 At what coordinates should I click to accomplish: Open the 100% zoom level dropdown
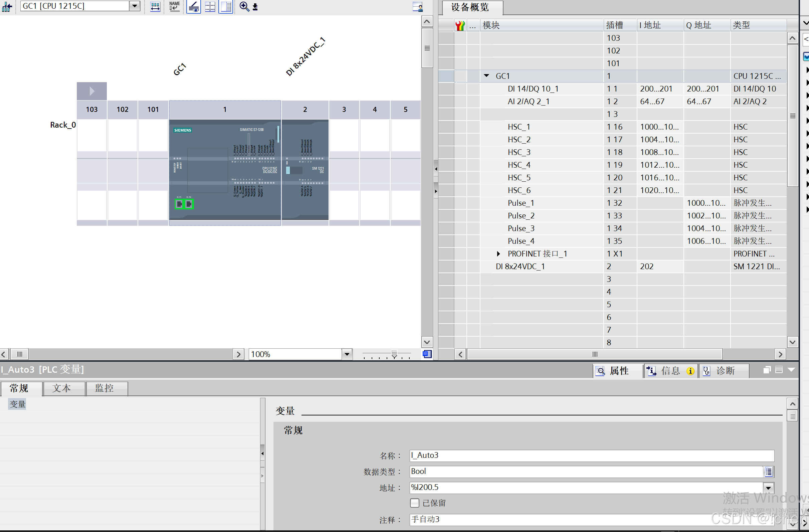346,354
